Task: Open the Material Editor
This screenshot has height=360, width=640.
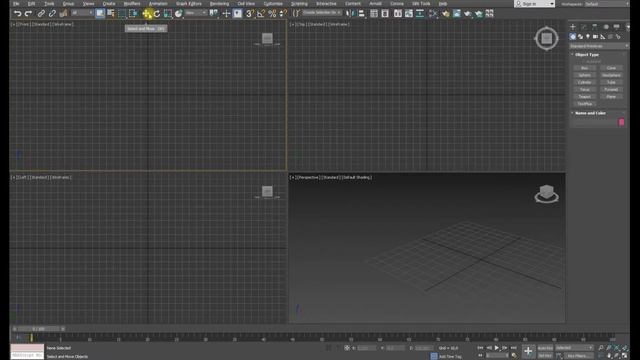Action: (x=433, y=14)
